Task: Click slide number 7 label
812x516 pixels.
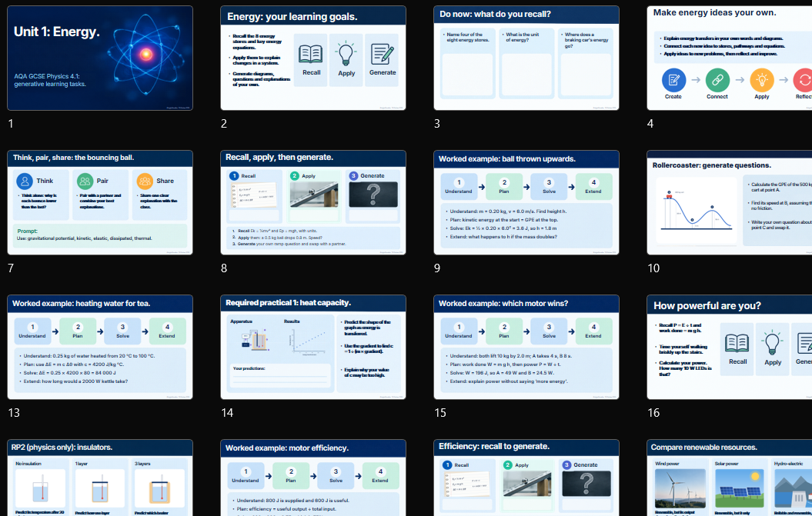Action: 11,268
